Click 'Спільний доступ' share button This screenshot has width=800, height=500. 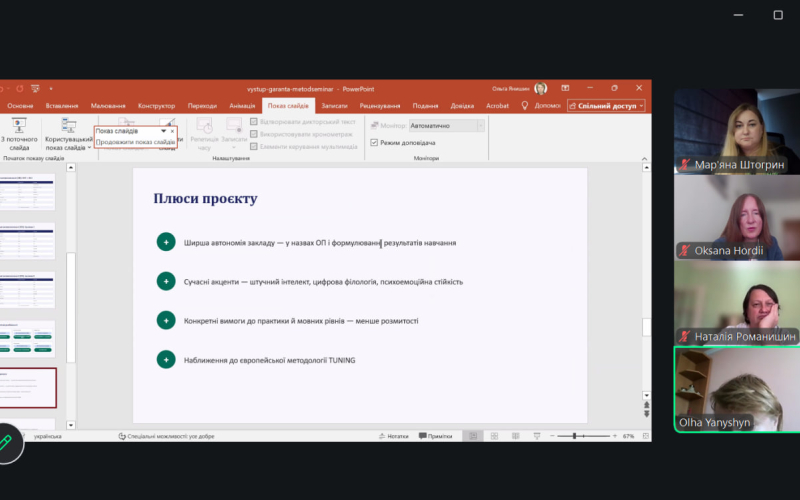pyautogui.click(x=606, y=106)
